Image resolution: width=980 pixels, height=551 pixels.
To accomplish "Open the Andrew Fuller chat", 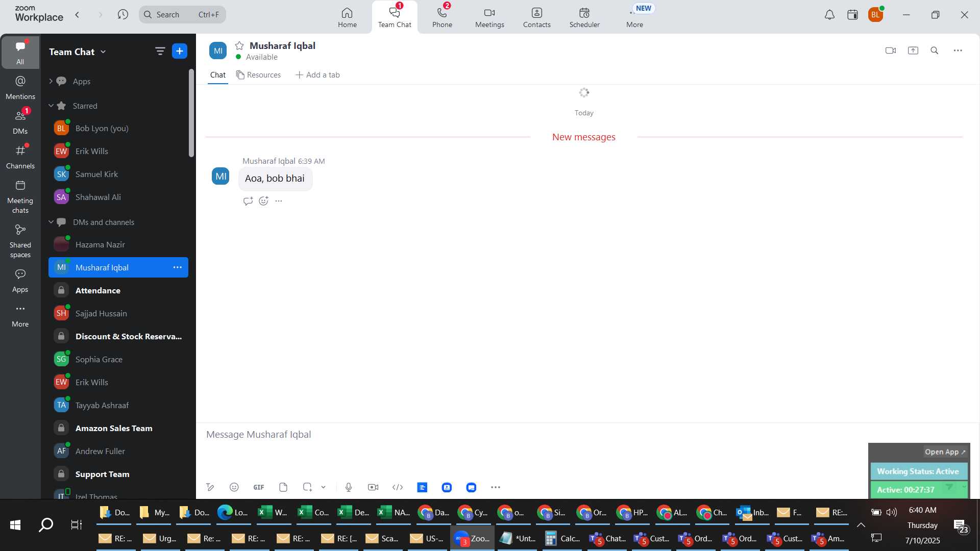I will pyautogui.click(x=118, y=452).
